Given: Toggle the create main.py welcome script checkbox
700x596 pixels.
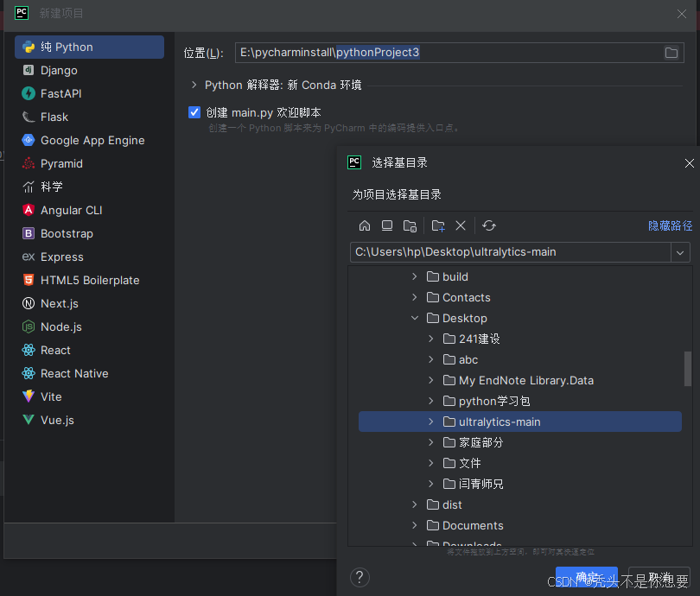Looking at the screenshot, I should [194, 112].
